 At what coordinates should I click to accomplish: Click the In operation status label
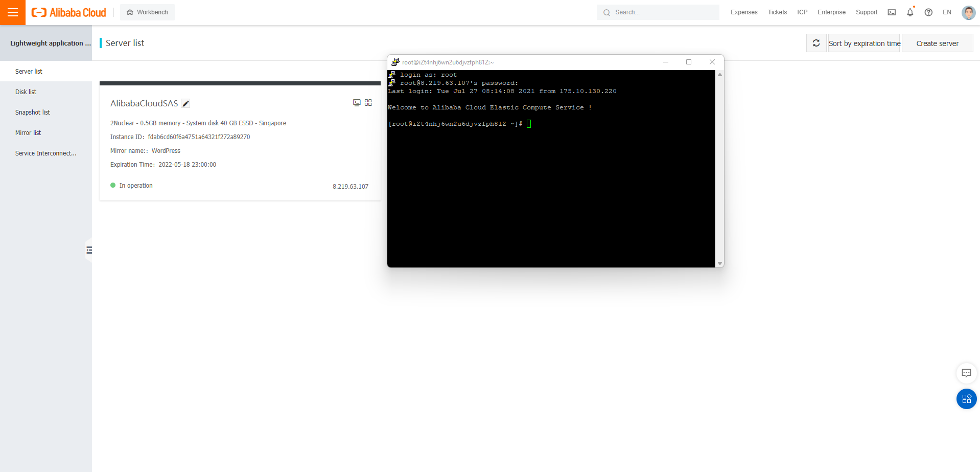(x=136, y=186)
